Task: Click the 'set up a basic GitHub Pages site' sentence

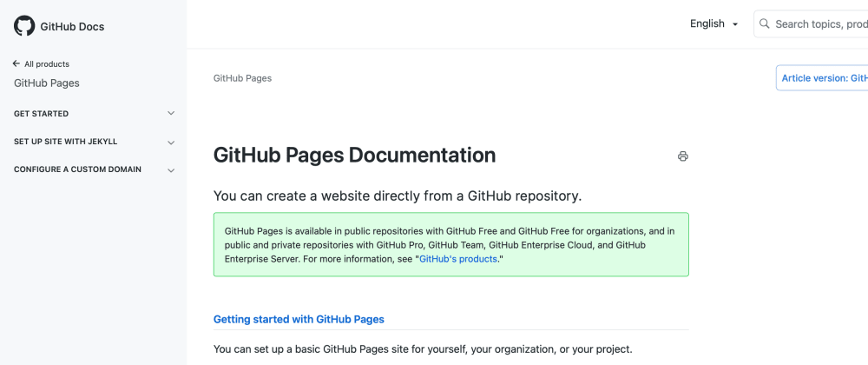Action: pyautogui.click(x=423, y=349)
